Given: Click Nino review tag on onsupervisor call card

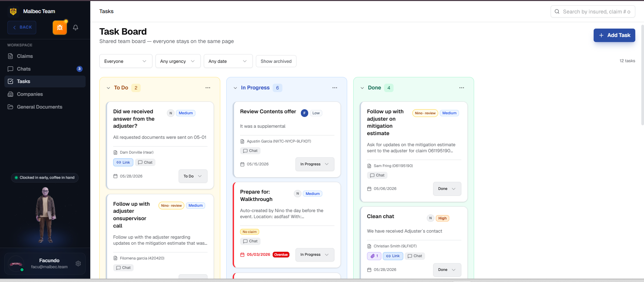Looking at the screenshot, I should [171, 206].
